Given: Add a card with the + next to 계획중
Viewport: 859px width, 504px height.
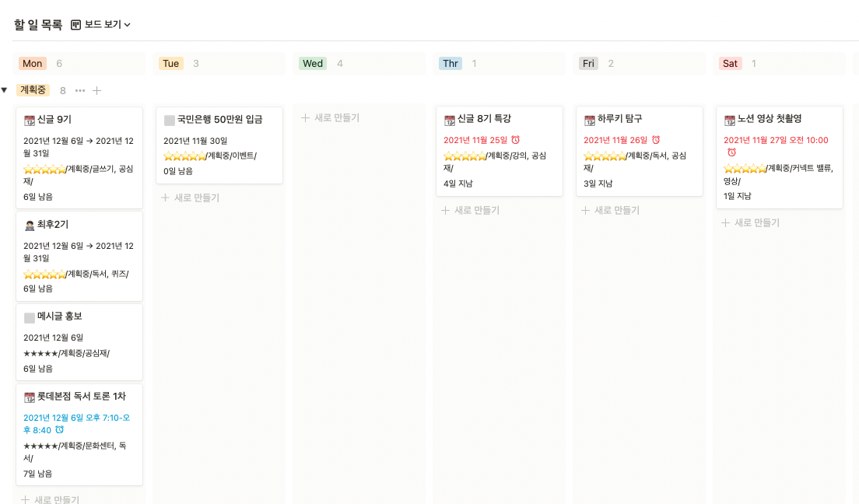Looking at the screenshot, I should click(x=97, y=90).
